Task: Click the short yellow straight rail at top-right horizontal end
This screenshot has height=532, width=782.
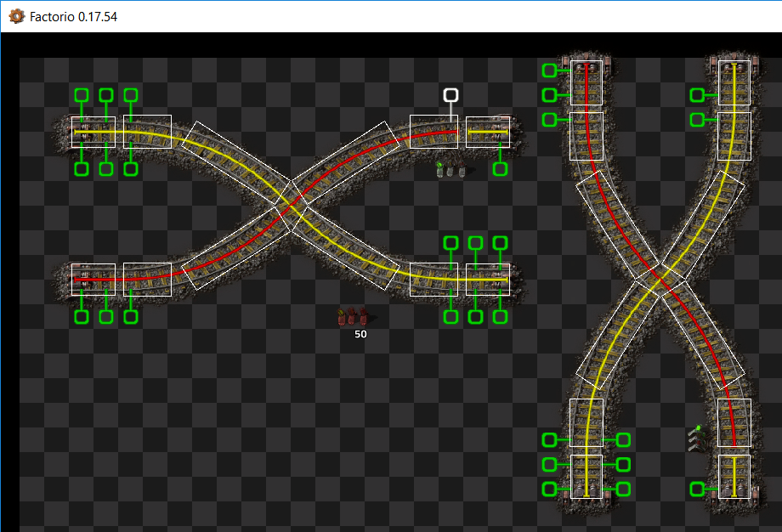Action: pyautogui.click(x=488, y=132)
